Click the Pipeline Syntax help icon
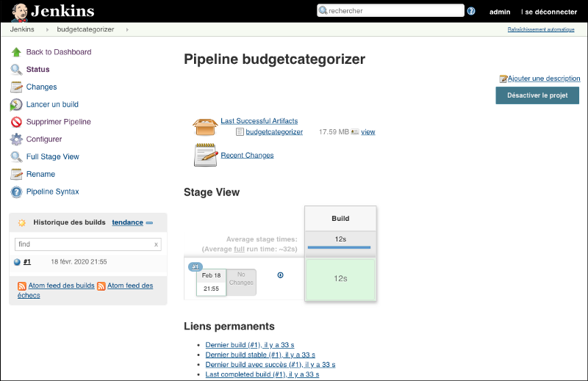Image resolution: width=588 pixels, height=381 pixels. pyautogui.click(x=16, y=192)
